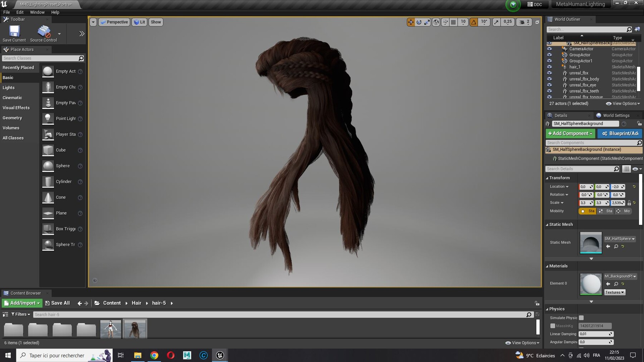Open the details property matrix grid icon
Image resolution: width=644 pixels, height=362 pixels.
click(626, 169)
